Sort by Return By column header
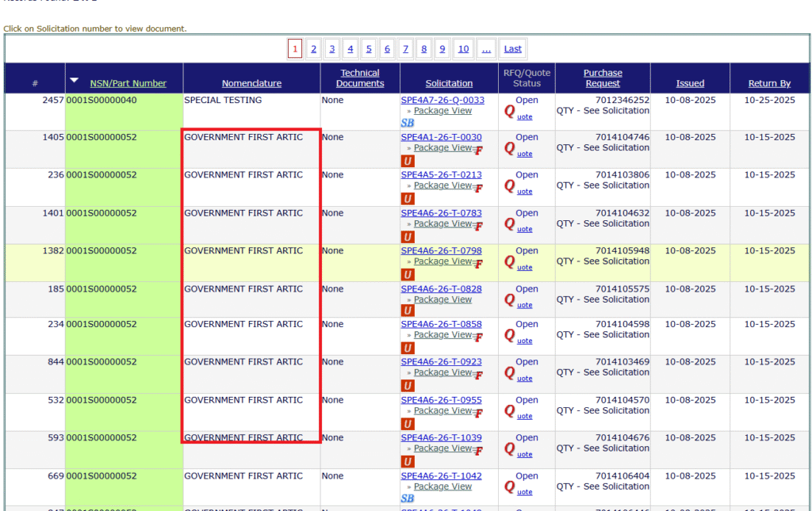The image size is (812, 511). (x=769, y=83)
